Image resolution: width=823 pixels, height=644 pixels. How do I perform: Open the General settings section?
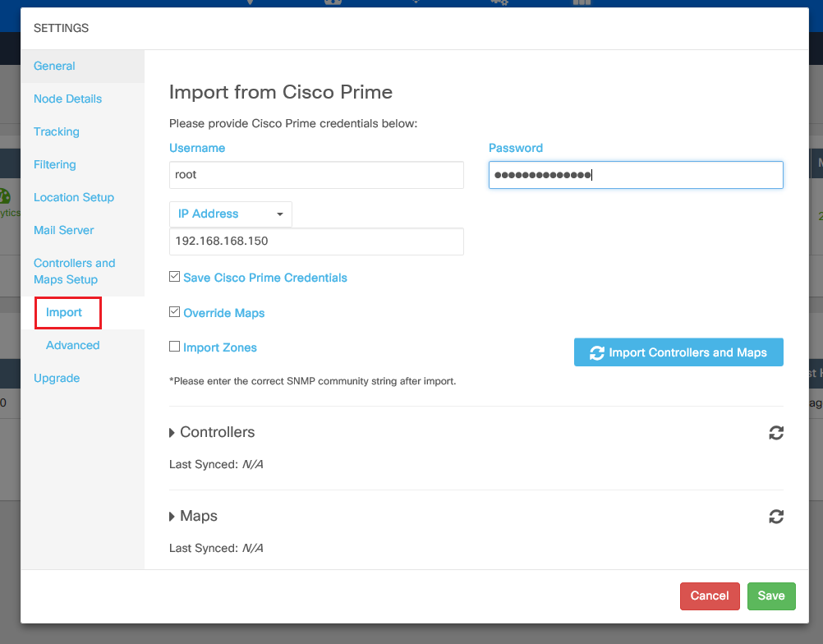(56, 66)
